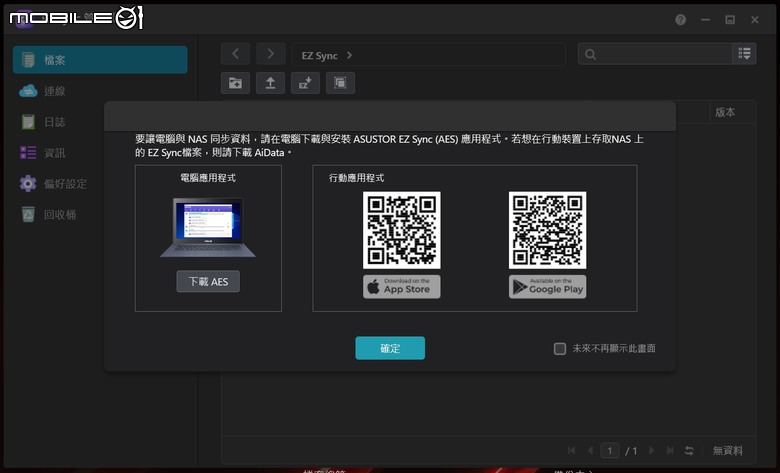This screenshot has height=473, width=780.
Task: Click the EZ download toolbar icon
Action: (305, 83)
